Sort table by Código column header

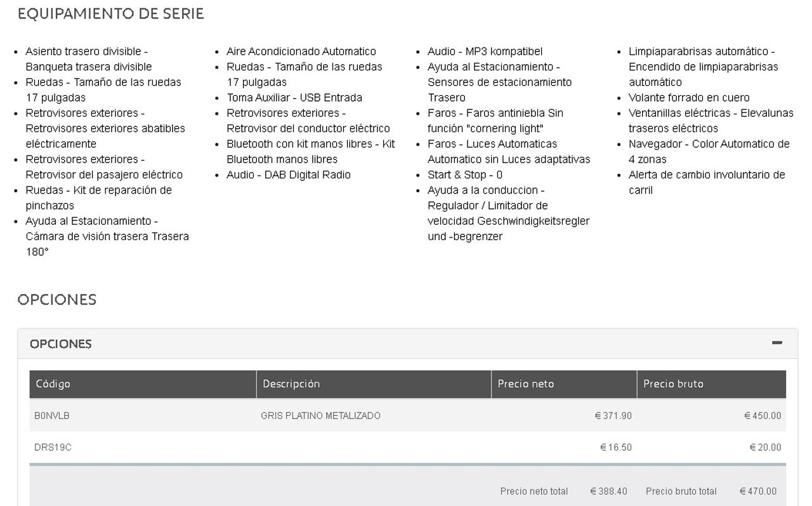tap(53, 384)
